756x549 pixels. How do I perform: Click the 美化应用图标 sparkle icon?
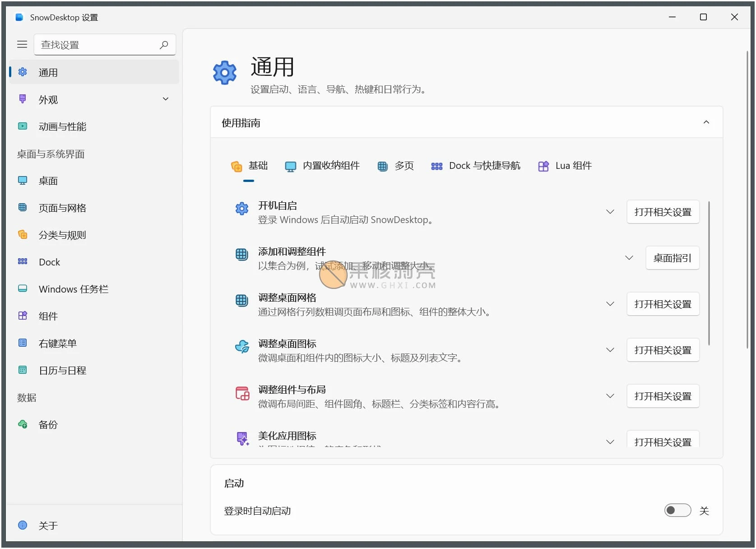(x=243, y=438)
